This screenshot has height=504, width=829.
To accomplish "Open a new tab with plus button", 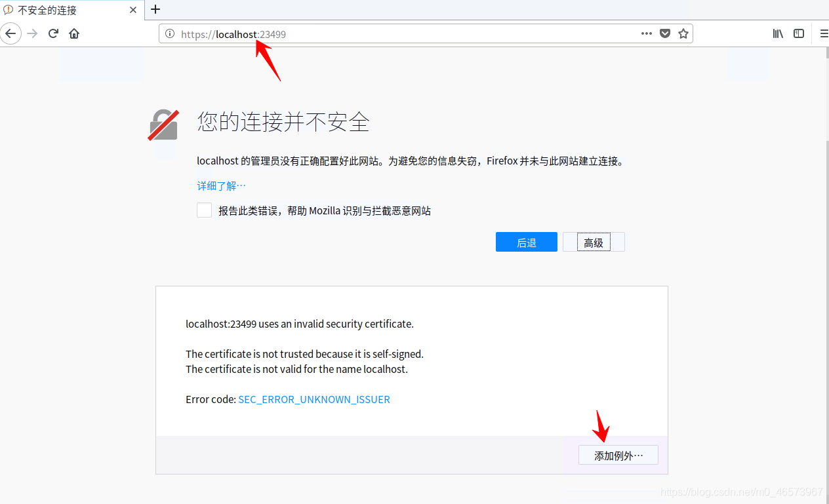I will point(155,9).
